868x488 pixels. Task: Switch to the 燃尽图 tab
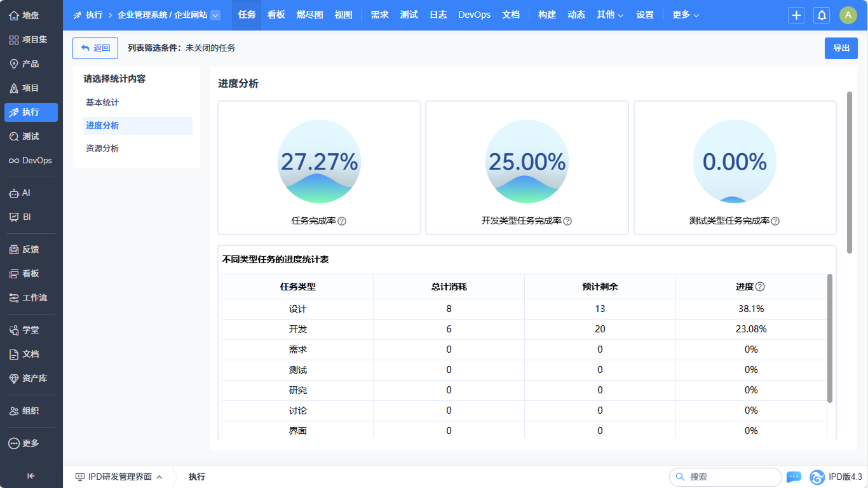click(x=309, y=15)
